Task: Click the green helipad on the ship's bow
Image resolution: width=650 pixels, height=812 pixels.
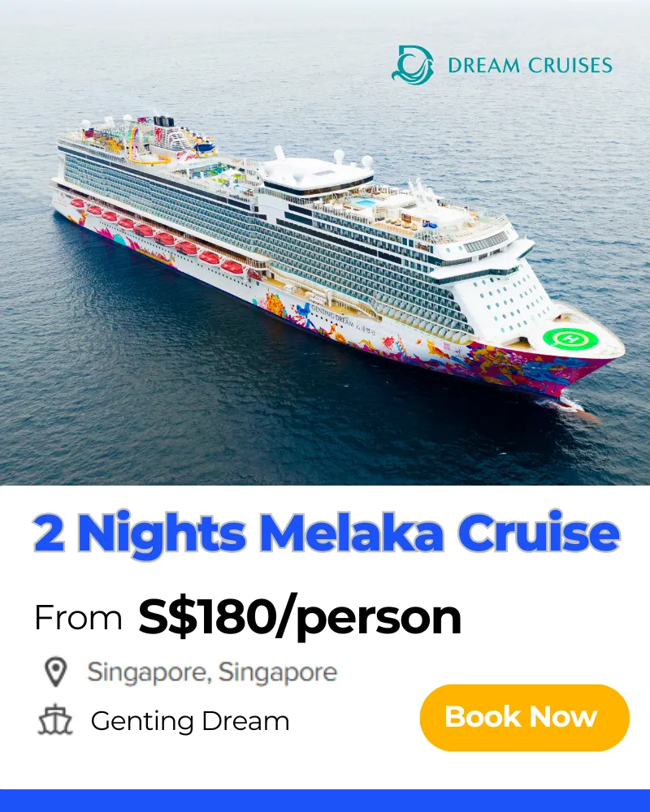Action: click(x=570, y=339)
